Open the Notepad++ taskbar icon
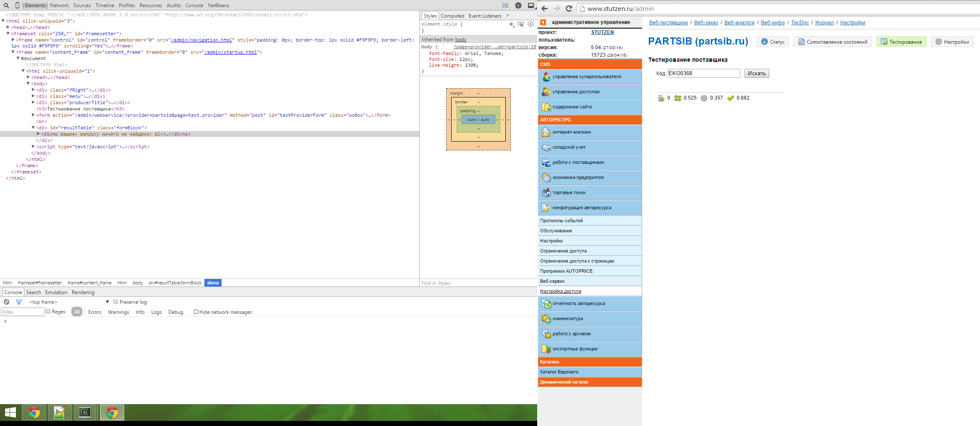 tap(60, 413)
